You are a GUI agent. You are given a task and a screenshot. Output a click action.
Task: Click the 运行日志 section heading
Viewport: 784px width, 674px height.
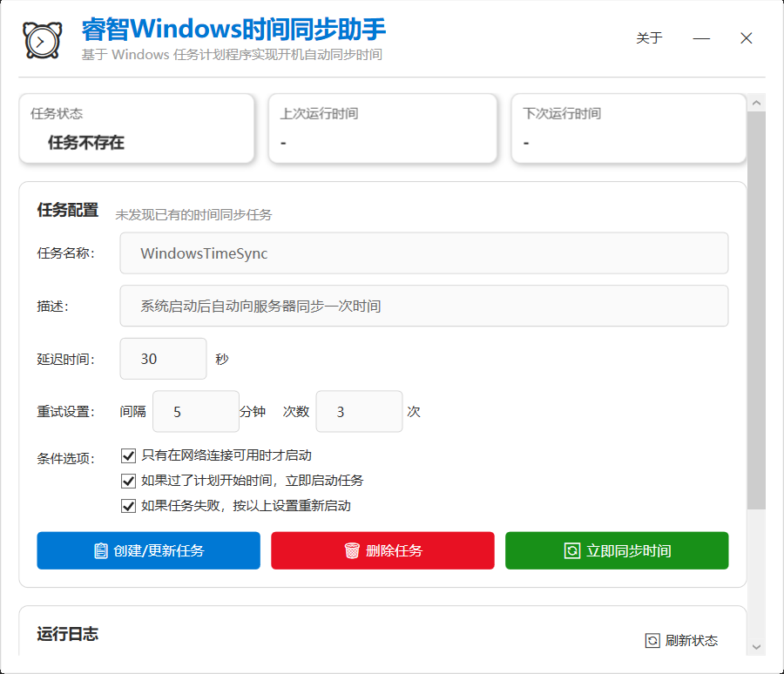(67, 634)
